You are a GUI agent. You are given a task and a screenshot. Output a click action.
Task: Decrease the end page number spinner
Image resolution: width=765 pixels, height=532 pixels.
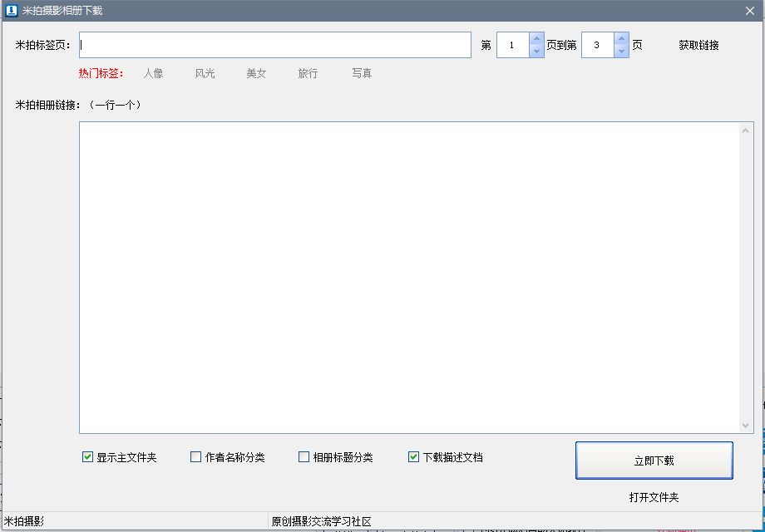click(622, 52)
